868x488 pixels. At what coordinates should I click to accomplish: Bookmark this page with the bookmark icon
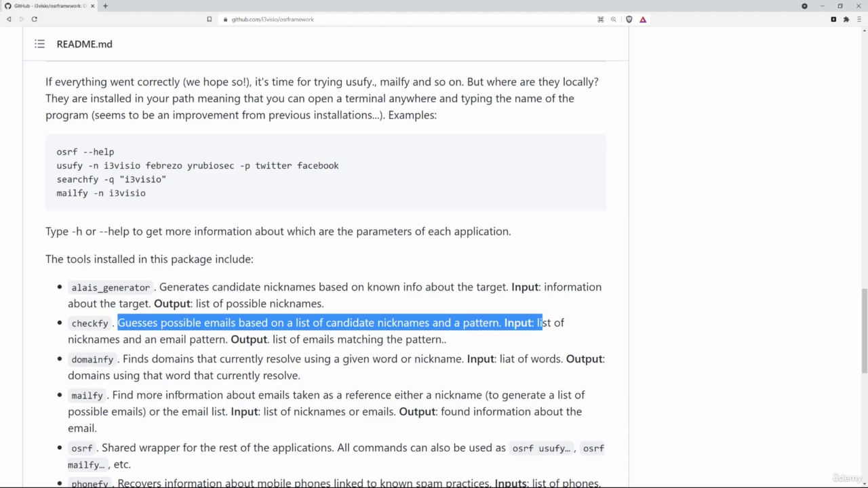click(210, 19)
